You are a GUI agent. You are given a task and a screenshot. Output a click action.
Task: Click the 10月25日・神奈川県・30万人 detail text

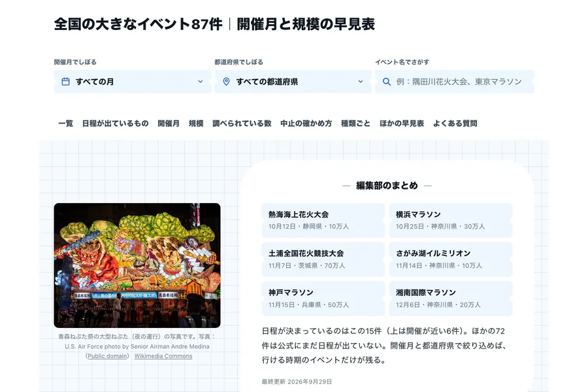click(x=440, y=227)
